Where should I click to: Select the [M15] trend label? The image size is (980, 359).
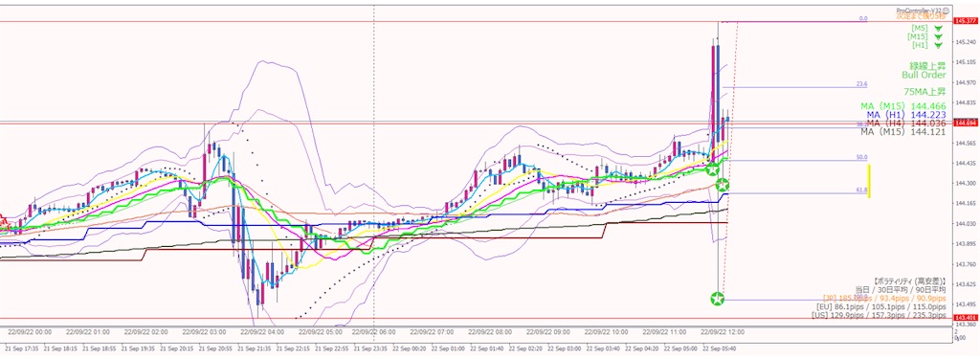pos(918,37)
